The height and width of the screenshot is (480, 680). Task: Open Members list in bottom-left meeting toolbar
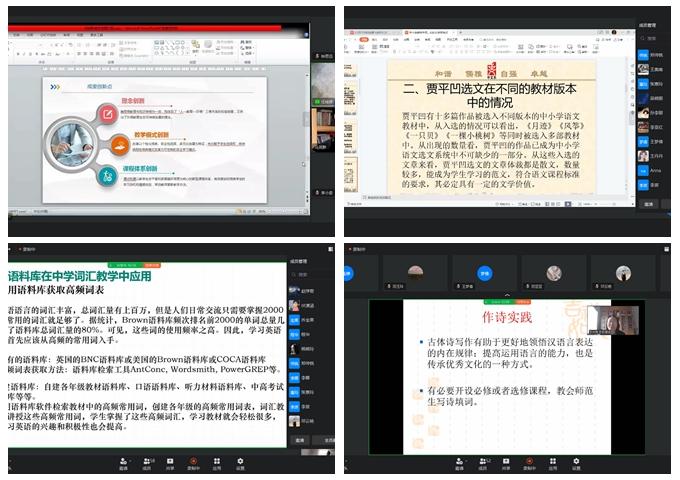click(x=146, y=464)
